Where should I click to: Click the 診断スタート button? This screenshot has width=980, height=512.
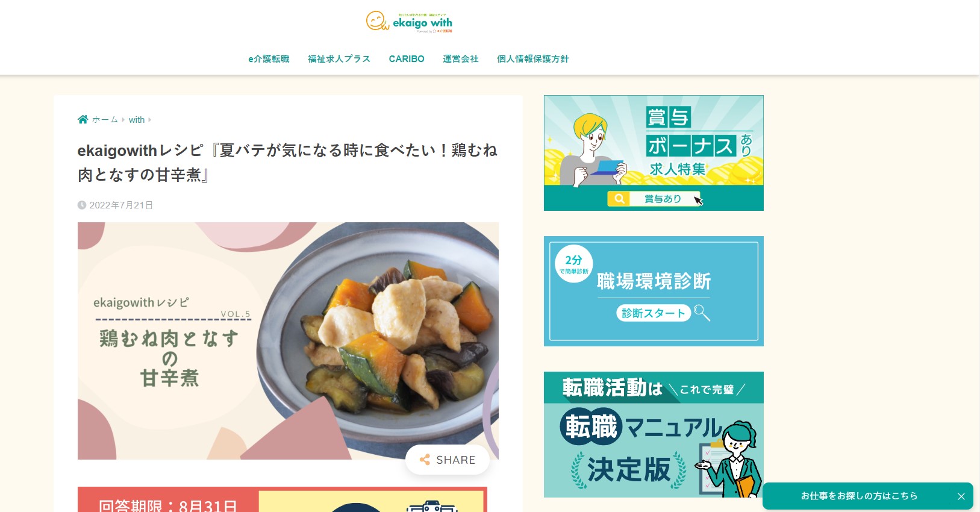click(654, 313)
